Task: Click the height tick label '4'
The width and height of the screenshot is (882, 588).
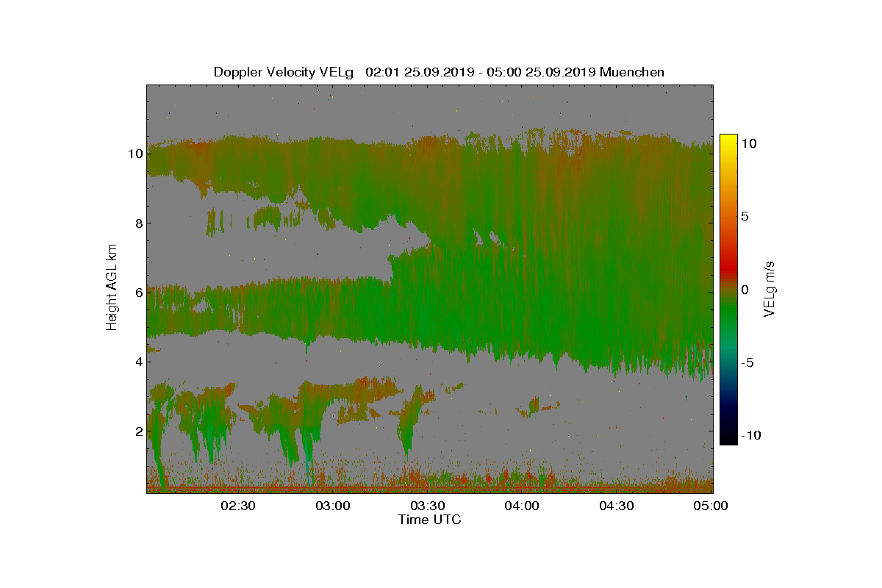Action: click(137, 362)
